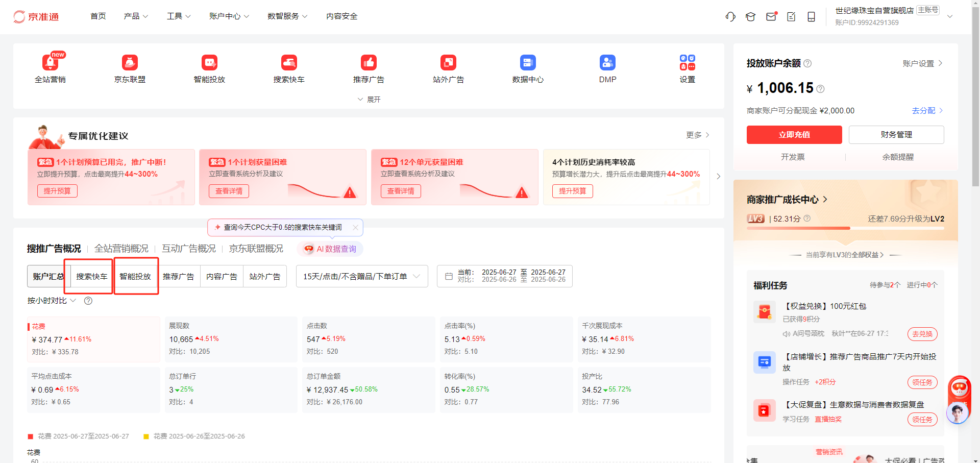Open the DMP icon
Image resolution: width=980 pixels, height=463 pixels.
pyautogui.click(x=607, y=63)
